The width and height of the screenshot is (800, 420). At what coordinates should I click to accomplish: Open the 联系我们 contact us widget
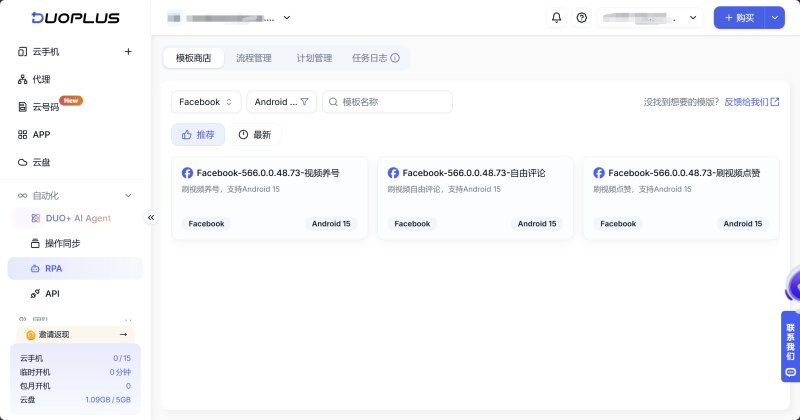click(790, 347)
